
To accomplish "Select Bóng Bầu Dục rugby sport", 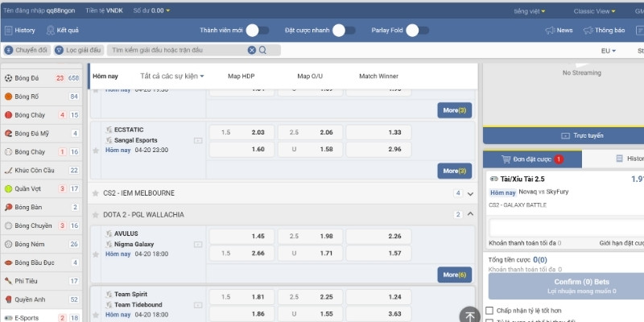I will click(x=42, y=262).
